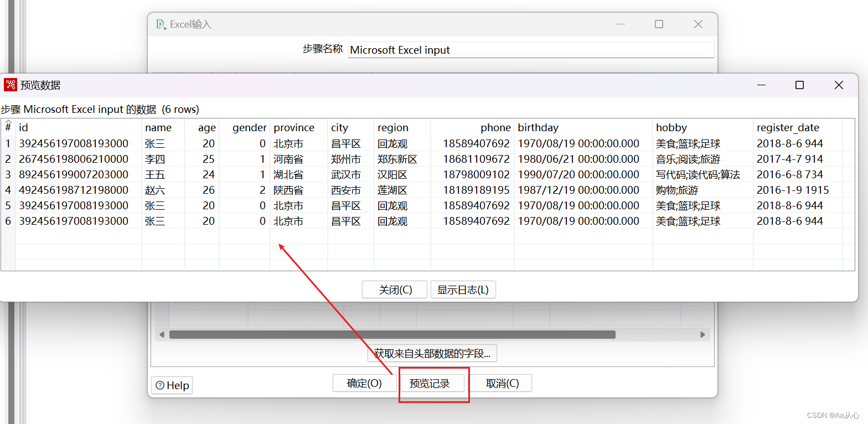Viewport: 868px width, 424px height.
Task: Click the gender column header
Action: (245, 127)
